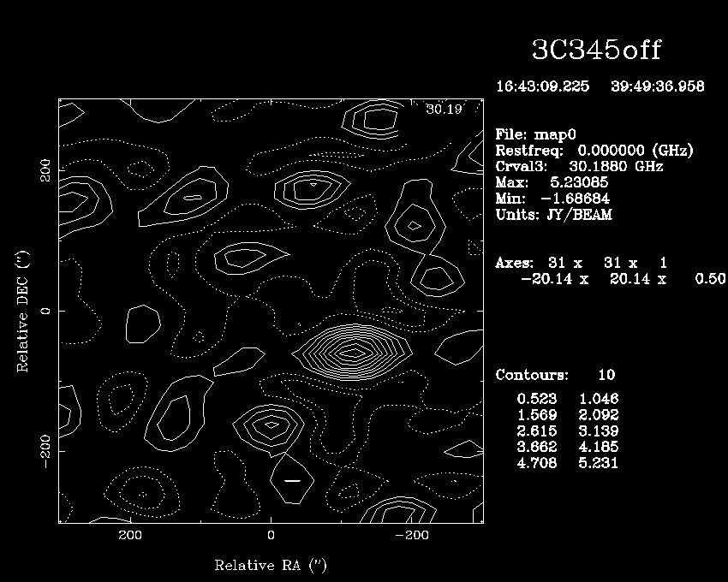
Task: Click the Axes 31 x 31 x 1 line
Action: click(582, 263)
